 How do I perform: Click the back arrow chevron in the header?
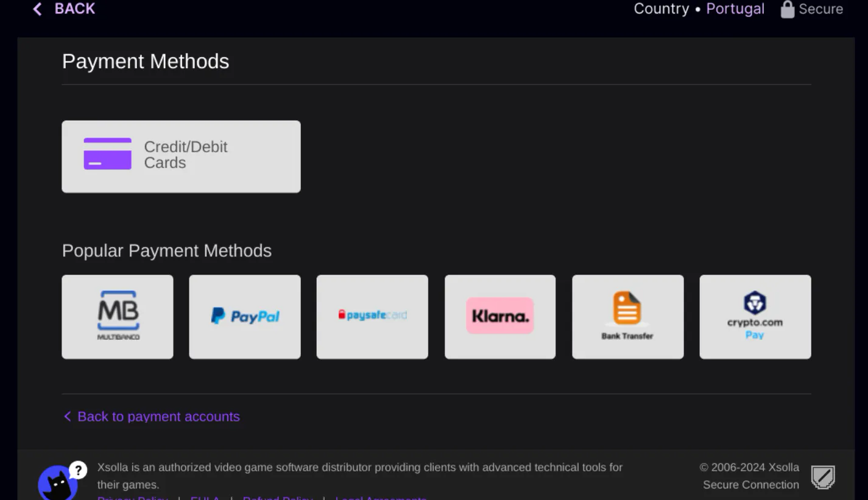click(37, 9)
